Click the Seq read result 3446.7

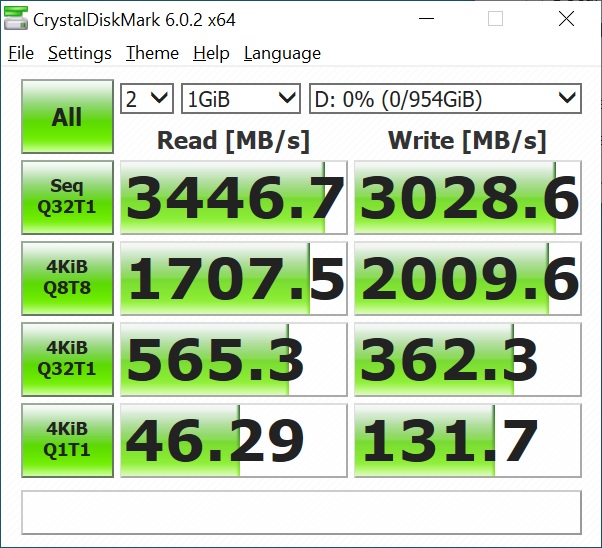234,197
